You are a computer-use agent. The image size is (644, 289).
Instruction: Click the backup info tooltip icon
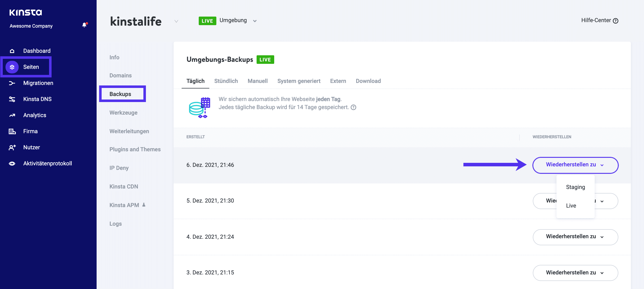(354, 107)
